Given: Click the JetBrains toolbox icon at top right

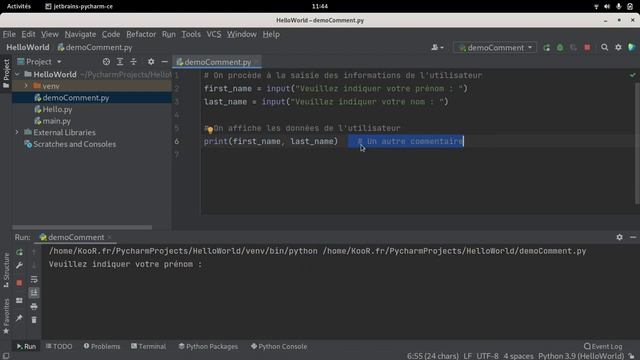Looking at the screenshot, I should [632, 47].
